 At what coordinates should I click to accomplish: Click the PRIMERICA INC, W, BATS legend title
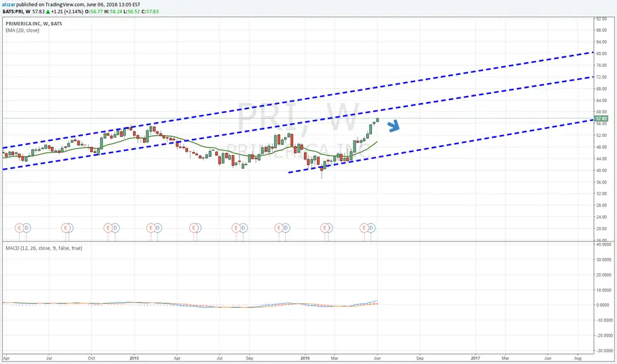click(x=34, y=24)
